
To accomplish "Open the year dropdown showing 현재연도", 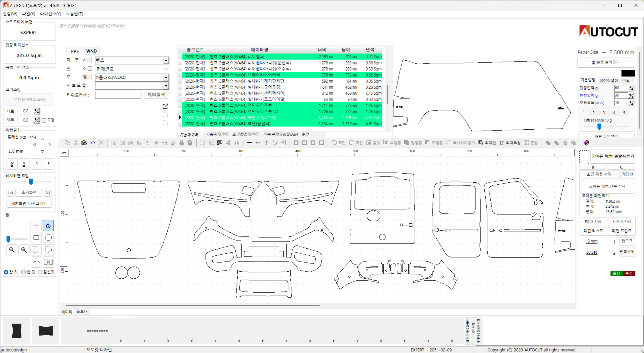I will tap(132, 69).
